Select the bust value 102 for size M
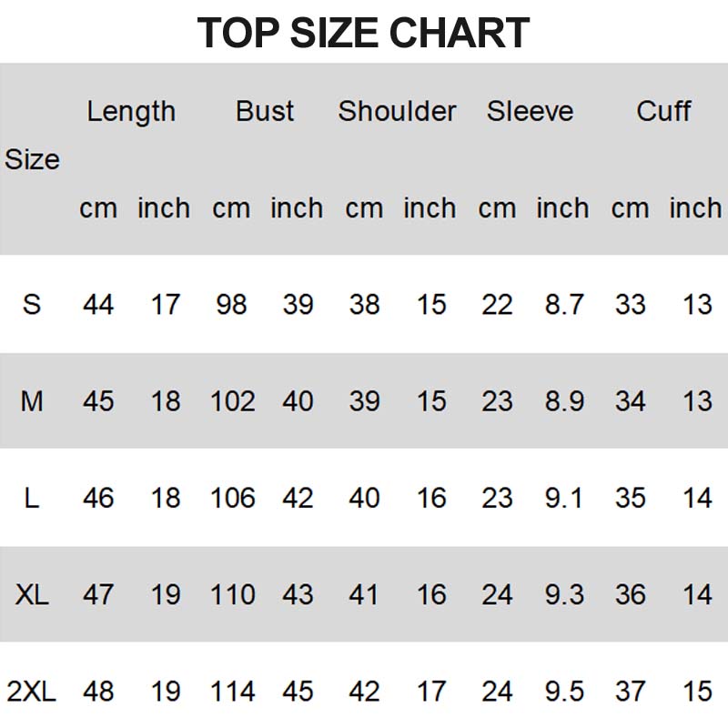Image resolution: width=728 pixels, height=728 pixels. point(232,400)
